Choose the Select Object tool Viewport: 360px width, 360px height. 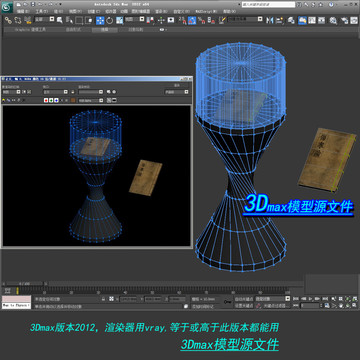coord(60,20)
